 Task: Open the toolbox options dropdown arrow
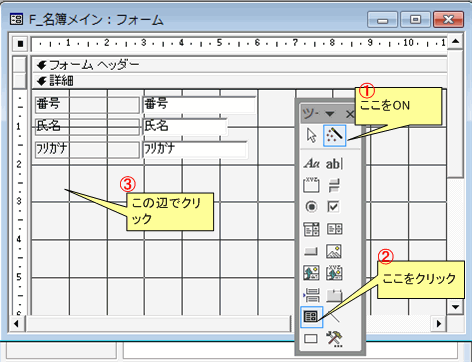tap(330, 114)
